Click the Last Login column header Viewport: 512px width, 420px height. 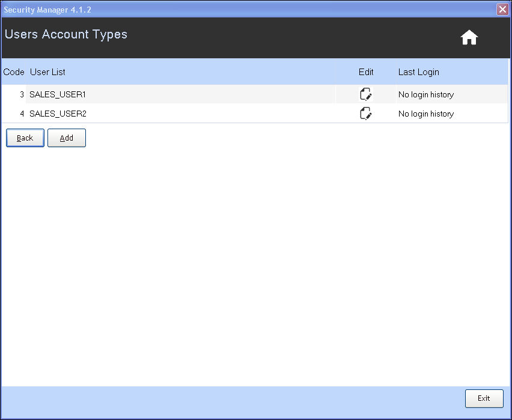419,72
